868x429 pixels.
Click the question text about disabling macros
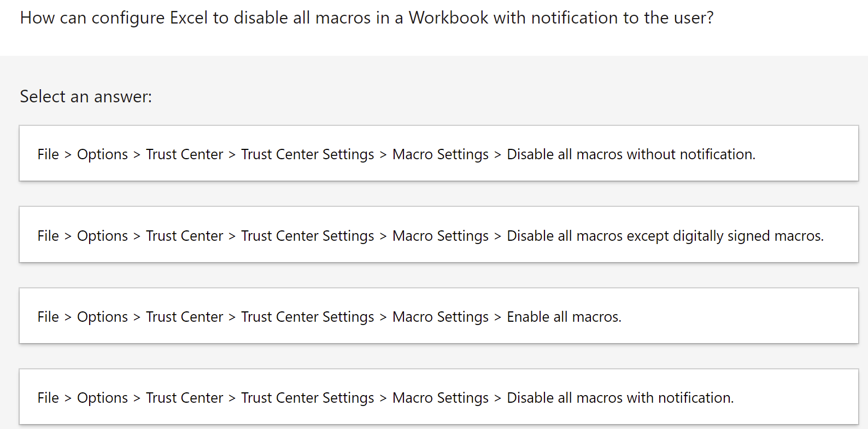(x=367, y=18)
